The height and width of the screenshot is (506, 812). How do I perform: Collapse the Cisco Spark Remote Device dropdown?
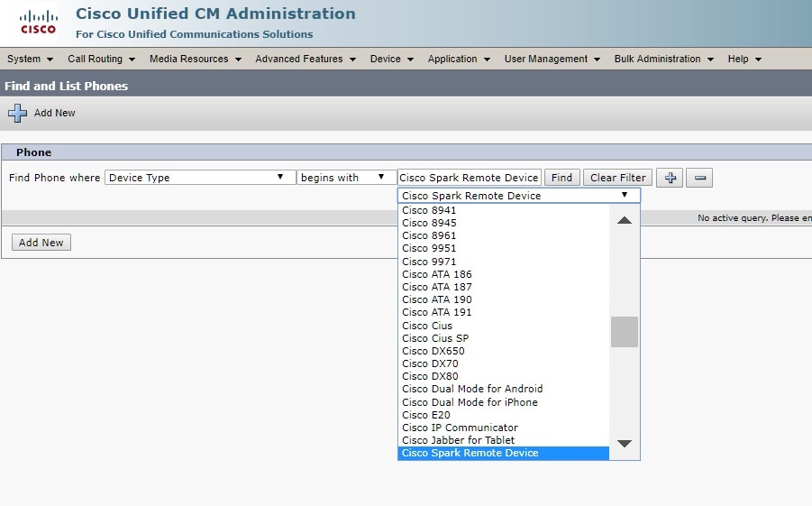[519, 196]
